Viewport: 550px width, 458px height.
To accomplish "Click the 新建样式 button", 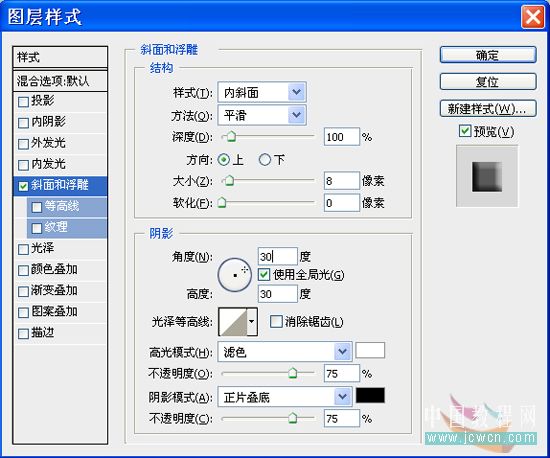I will pos(488,109).
